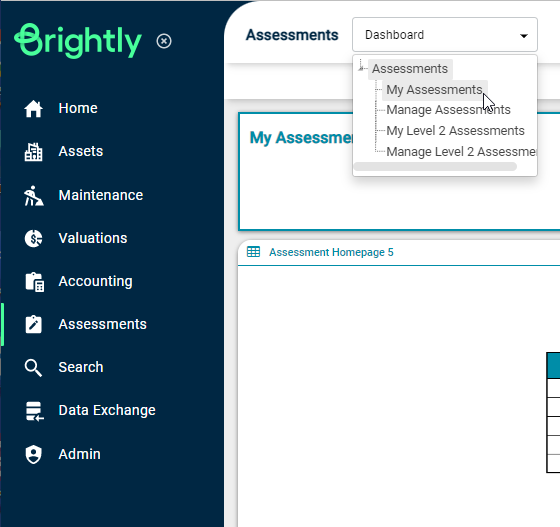The height and width of the screenshot is (527, 560).
Task: Choose Manage Assessments from the tree
Action: (448, 110)
